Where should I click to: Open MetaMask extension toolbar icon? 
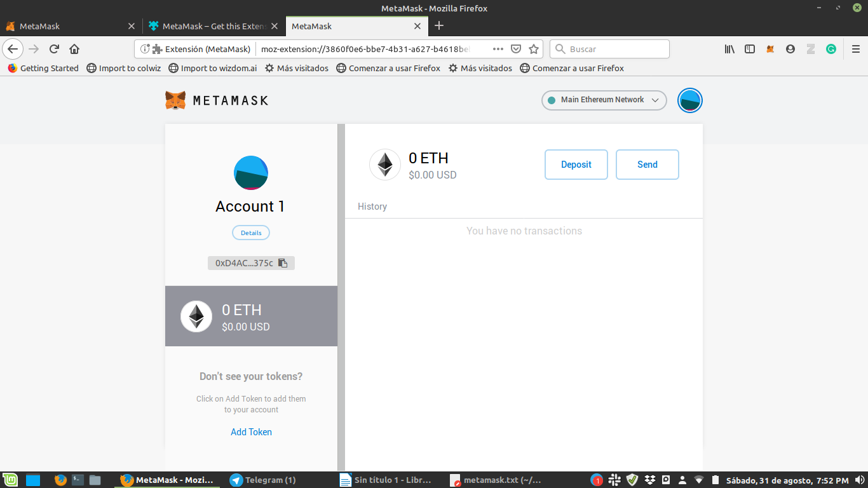click(x=770, y=49)
